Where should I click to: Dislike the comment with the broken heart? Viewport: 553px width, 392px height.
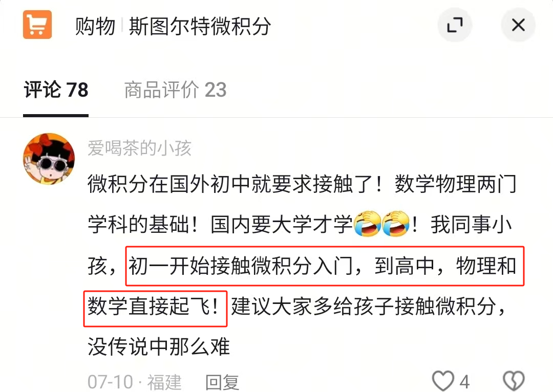point(514,381)
